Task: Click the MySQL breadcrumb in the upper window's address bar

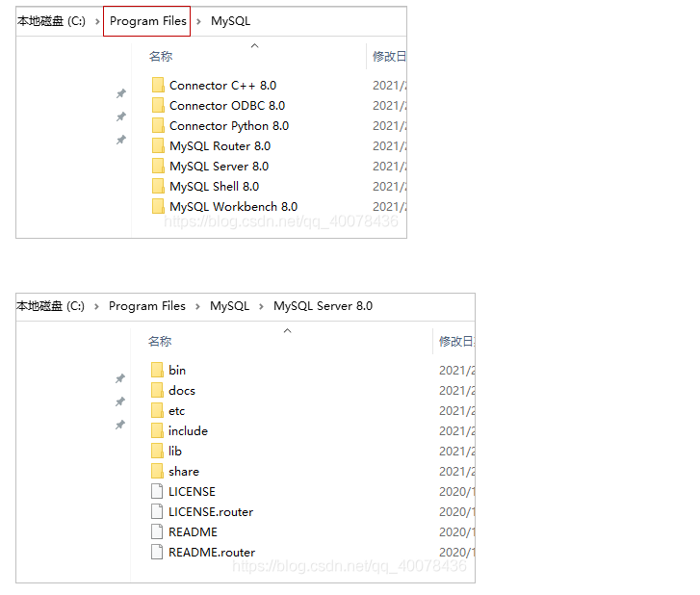Action: tap(230, 21)
